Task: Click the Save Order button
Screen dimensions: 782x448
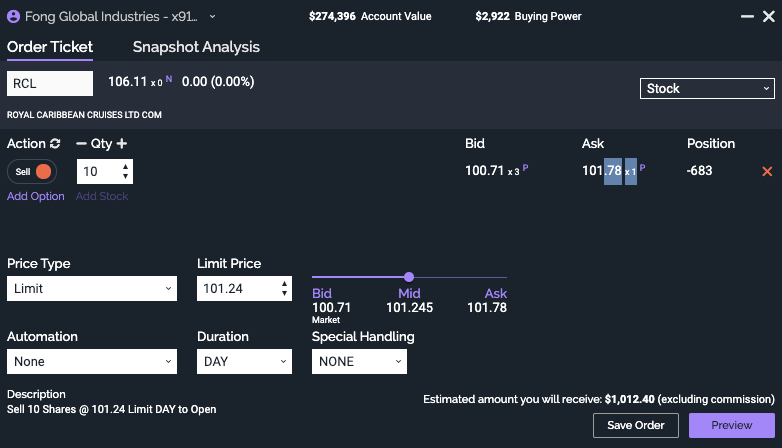Action: pyautogui.click(x=636, y=425)
